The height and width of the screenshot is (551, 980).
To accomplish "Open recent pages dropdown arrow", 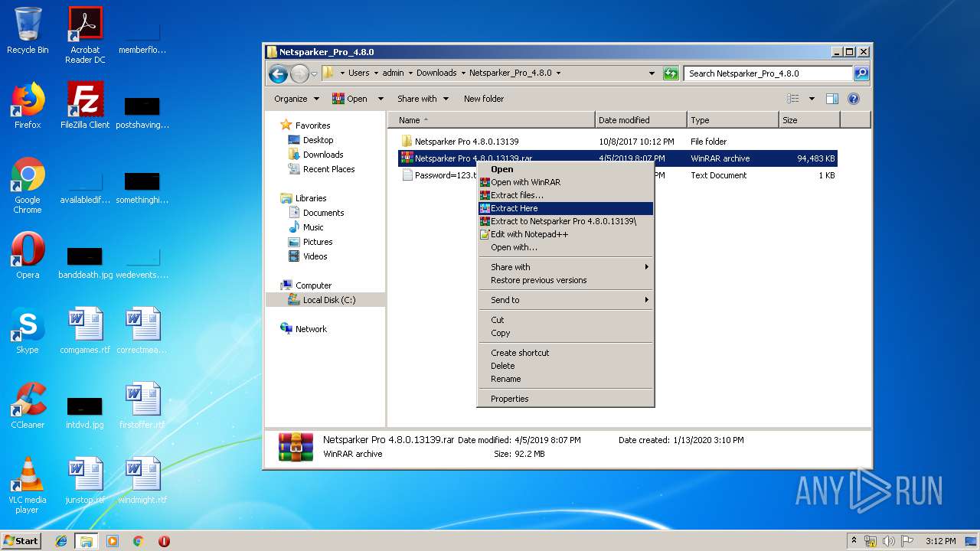I will point(314,74).
